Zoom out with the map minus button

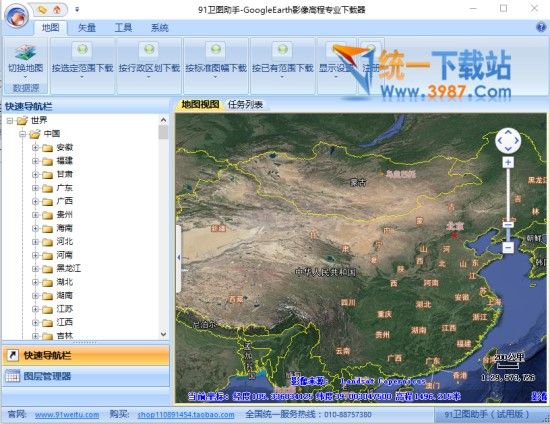[508, 248]
